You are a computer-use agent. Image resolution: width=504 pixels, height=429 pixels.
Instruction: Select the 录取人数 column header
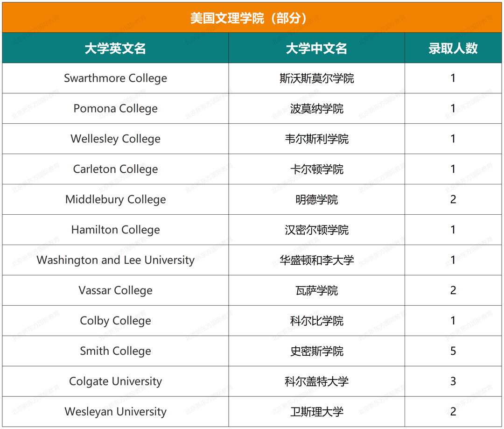[x=453, y=48]
